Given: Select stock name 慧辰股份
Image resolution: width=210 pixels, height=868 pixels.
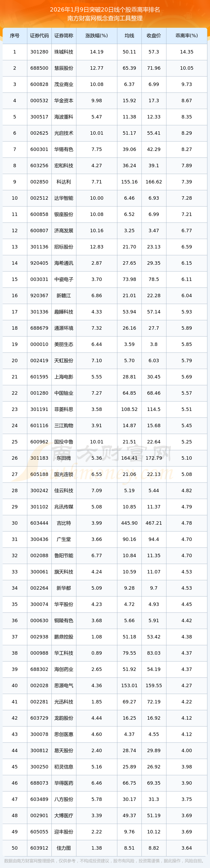Looking at the screenshot, I should pos(64,68).
